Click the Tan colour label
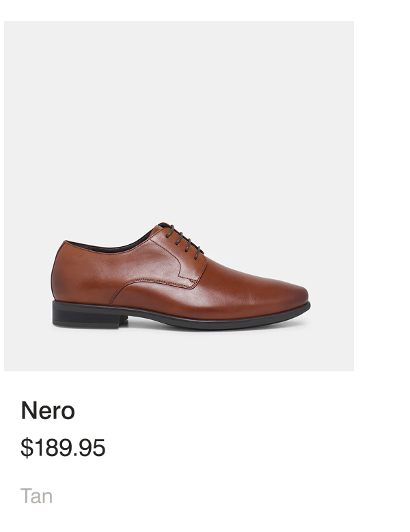This screenshot has width=410, height=532. tap(36, 496)
